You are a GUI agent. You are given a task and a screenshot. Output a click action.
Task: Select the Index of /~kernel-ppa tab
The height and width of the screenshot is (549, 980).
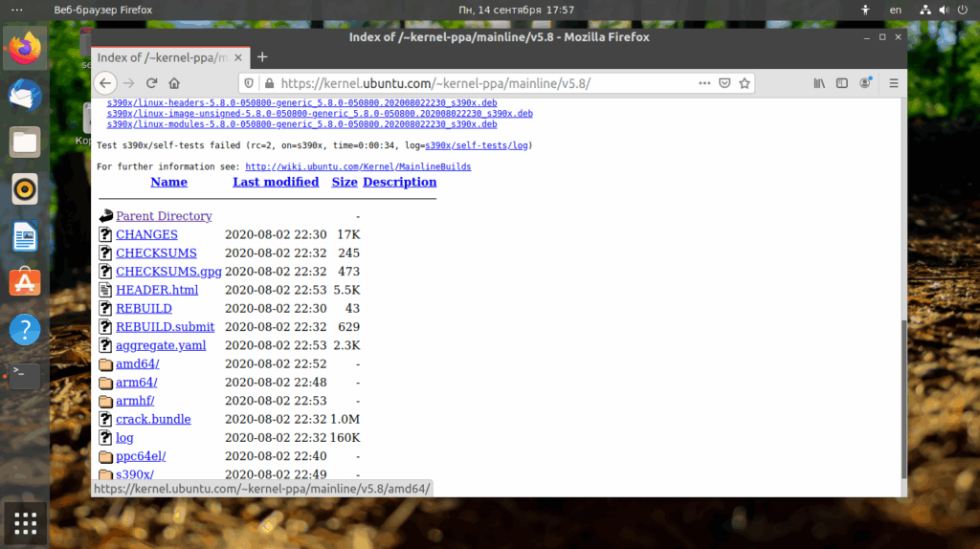pos(170,57)
